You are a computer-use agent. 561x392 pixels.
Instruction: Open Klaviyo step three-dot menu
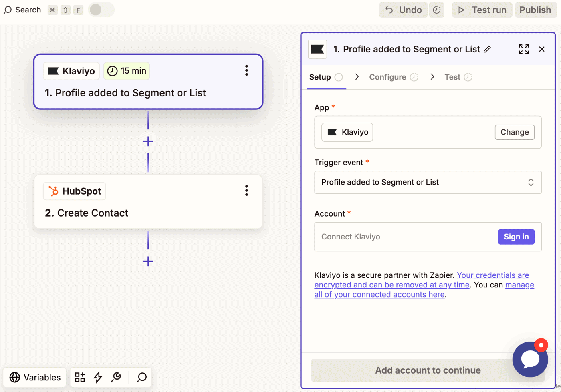point(246,70)
